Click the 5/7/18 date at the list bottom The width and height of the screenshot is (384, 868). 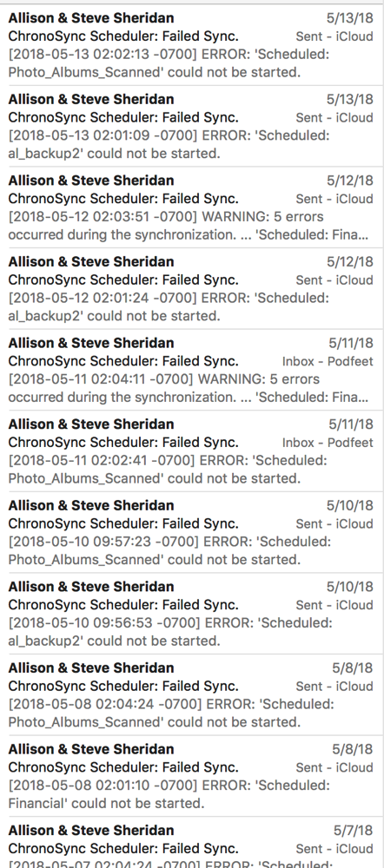coord(353,831)
